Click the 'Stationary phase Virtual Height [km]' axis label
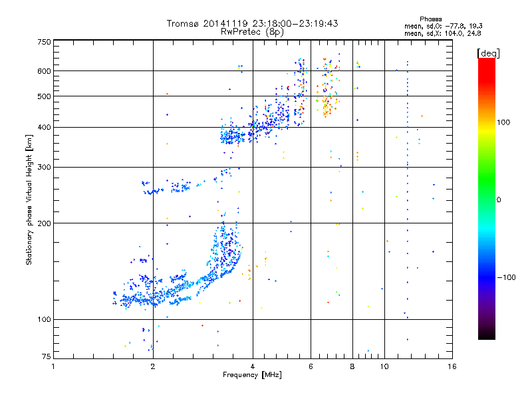 tap(29, 199)
